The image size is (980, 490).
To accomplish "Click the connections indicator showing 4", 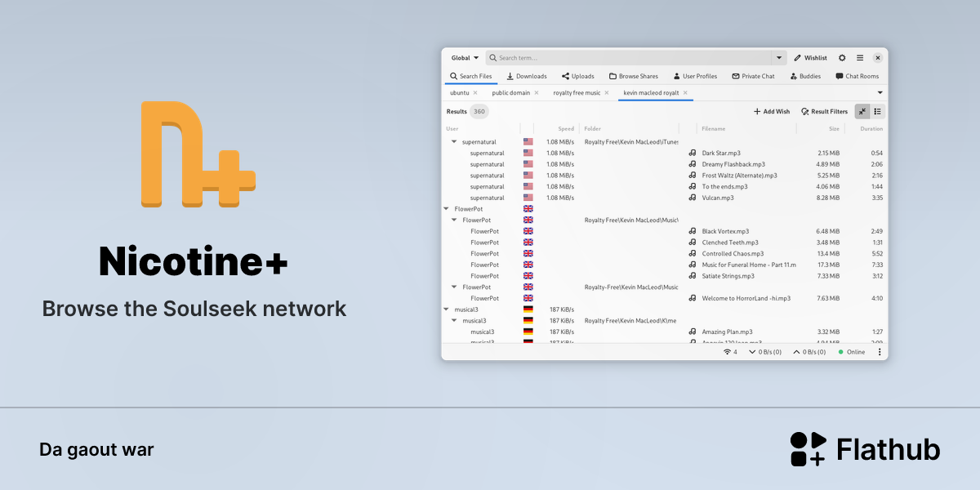I will pyautogui.click(x=730, y=352).
